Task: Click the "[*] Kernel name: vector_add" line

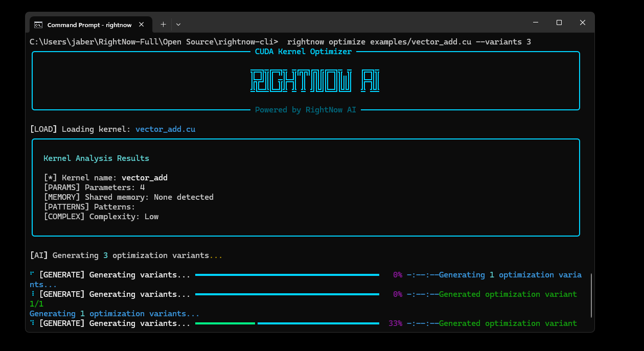Action: click(x=106, y=178)
